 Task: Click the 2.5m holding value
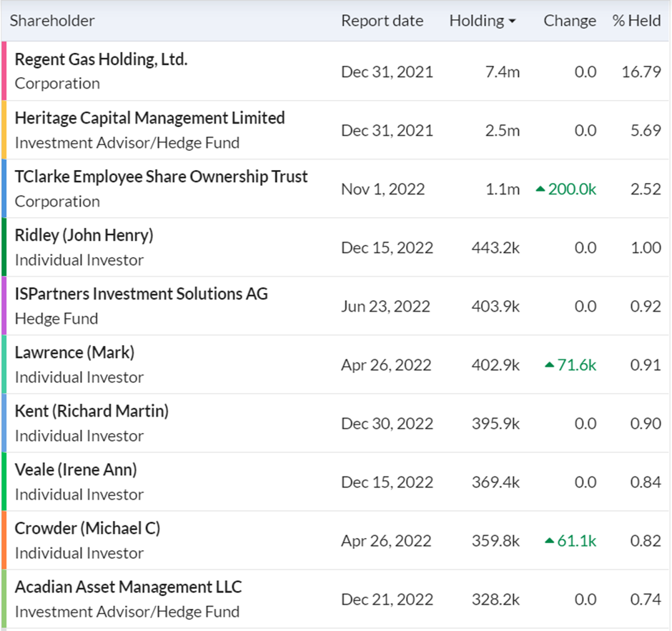tap(503, 131)
